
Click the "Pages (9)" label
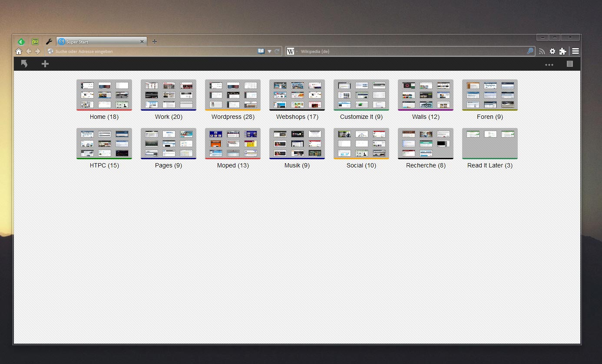click(169, 165)
